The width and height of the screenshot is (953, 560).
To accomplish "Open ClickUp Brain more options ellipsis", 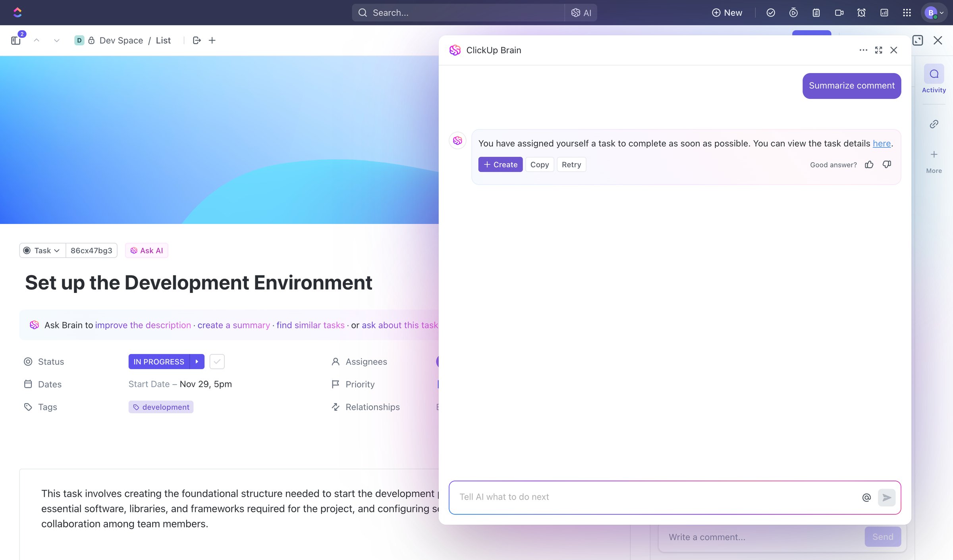I will 863,50.
